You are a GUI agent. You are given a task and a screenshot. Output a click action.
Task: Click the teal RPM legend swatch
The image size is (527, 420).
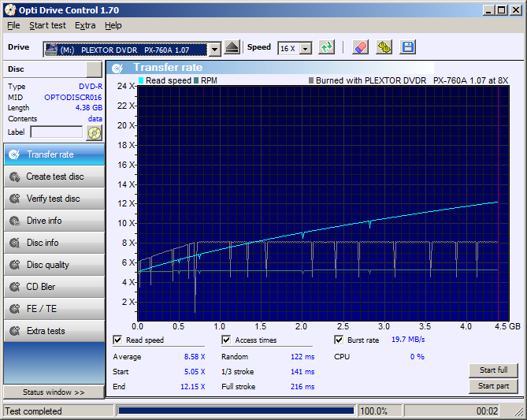tap(196, 80)
